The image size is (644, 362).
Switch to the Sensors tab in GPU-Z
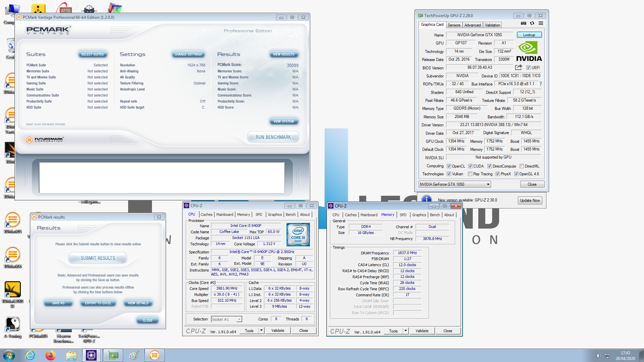point(454,25)
